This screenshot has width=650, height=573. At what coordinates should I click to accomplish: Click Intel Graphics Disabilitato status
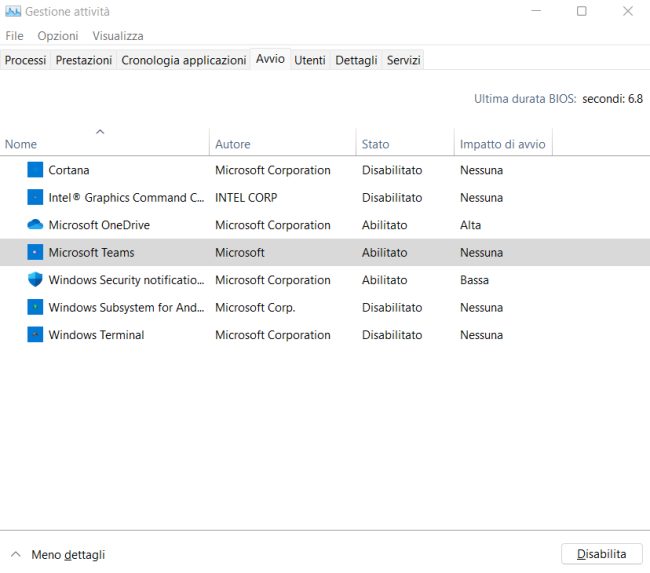[392, 197]
